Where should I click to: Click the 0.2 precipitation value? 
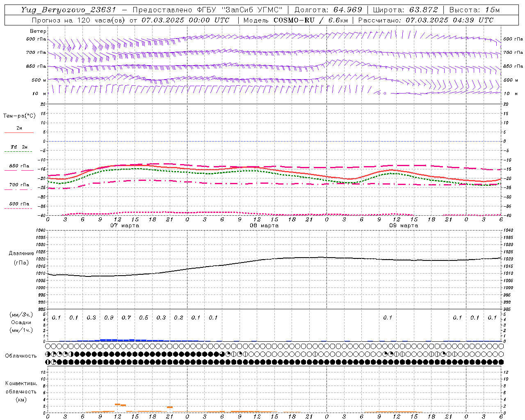tap(178, 317)
